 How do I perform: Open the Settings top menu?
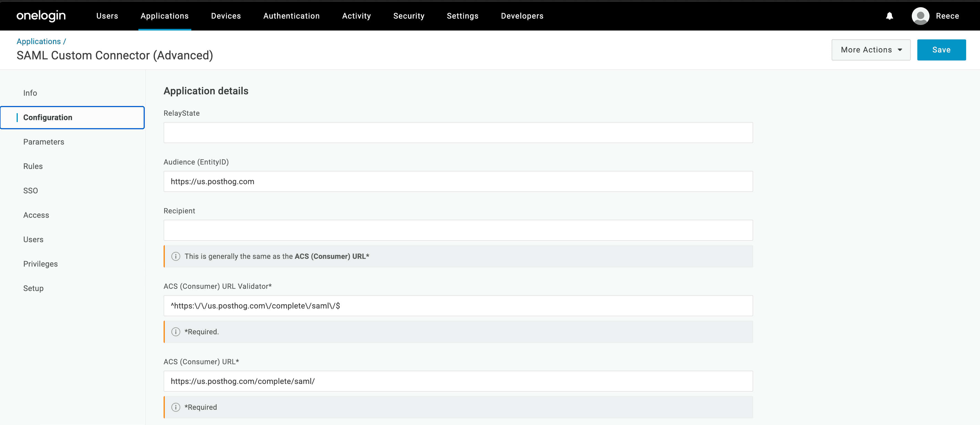point(463,16)
